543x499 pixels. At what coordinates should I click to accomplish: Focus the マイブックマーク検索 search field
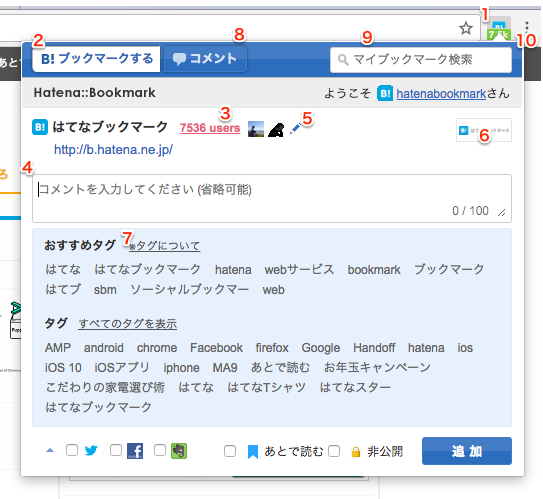[x=421, y=60]
